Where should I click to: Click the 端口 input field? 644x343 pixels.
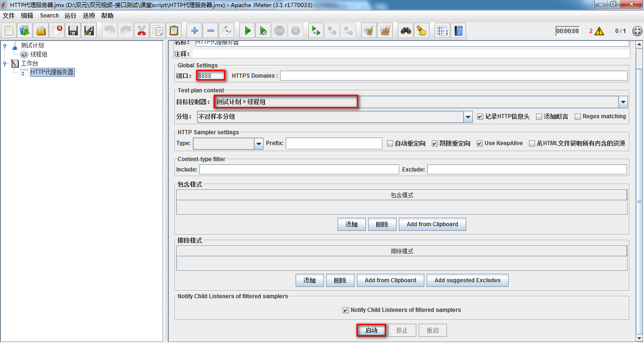(x=211, y=75)
